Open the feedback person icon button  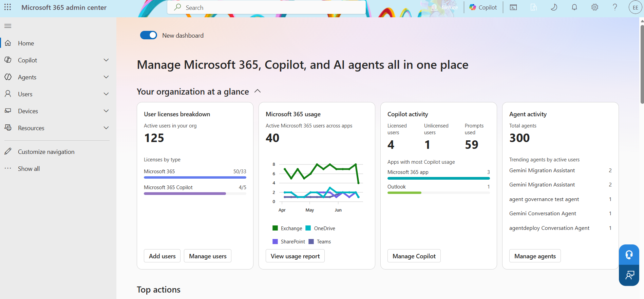[x=629, y=275]
